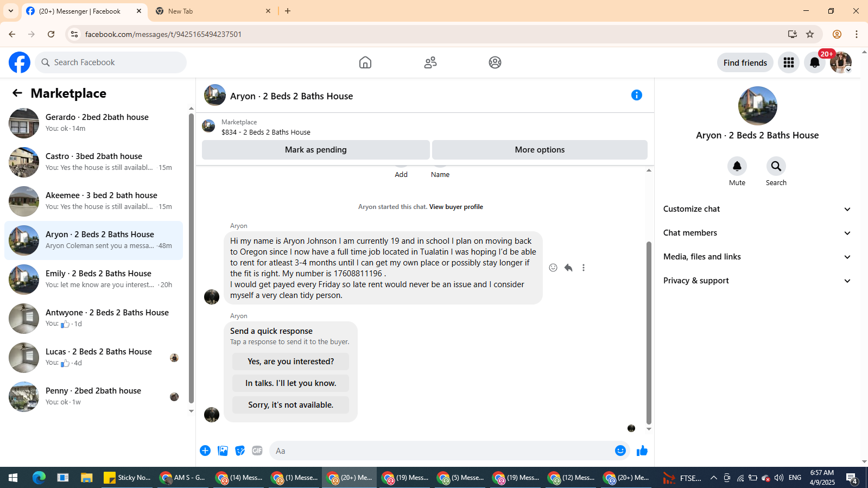Screen dimensions: 868x488
Task: Adjust volume via the speaker tray icon
Action: (x=779, y=478)
